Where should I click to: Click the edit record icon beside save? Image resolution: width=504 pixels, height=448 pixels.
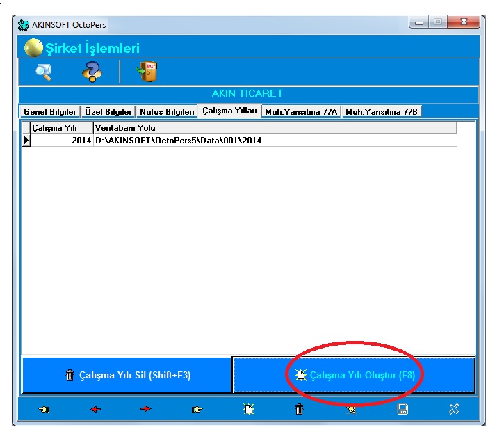[351, 409]
